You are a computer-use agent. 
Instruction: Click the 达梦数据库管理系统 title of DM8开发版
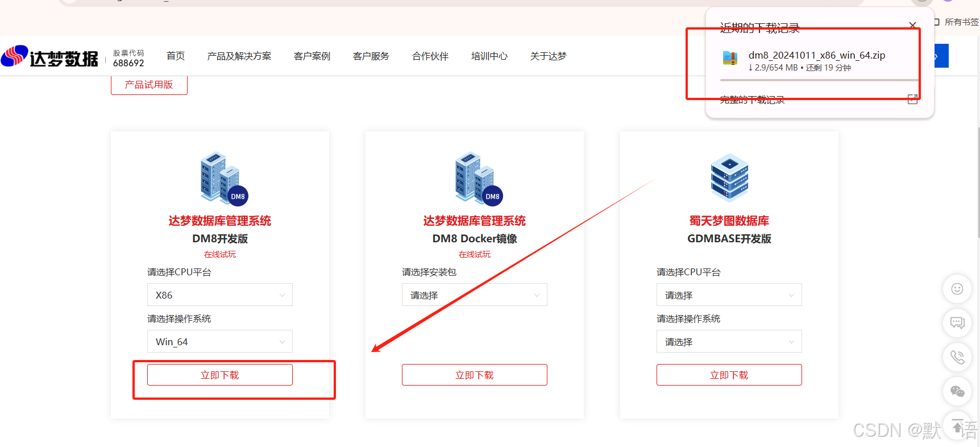click(220, 221)
